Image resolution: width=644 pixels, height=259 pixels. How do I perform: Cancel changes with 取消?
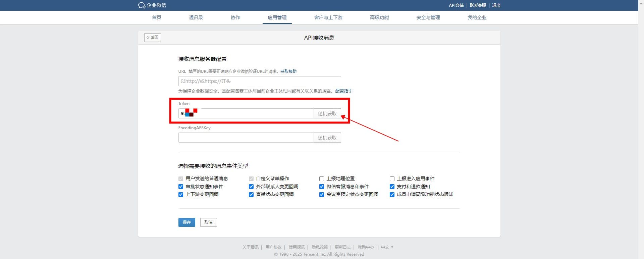pyautogui.click(x=209, y=222)
